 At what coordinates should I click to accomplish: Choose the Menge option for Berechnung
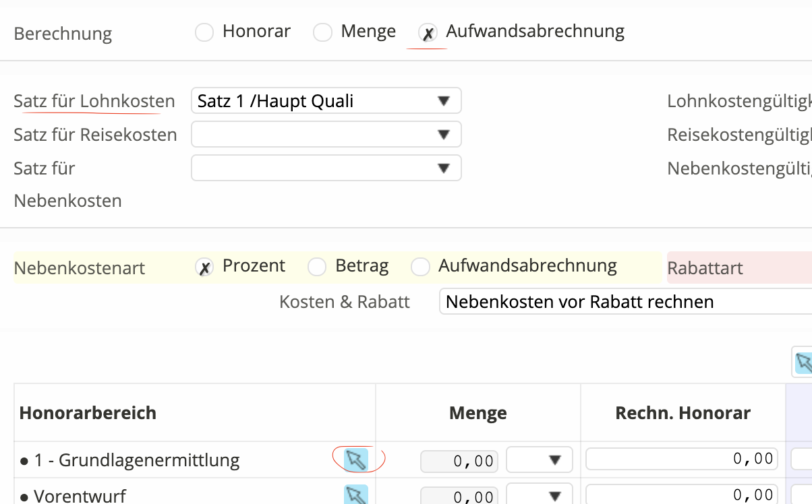coord(322,32)
